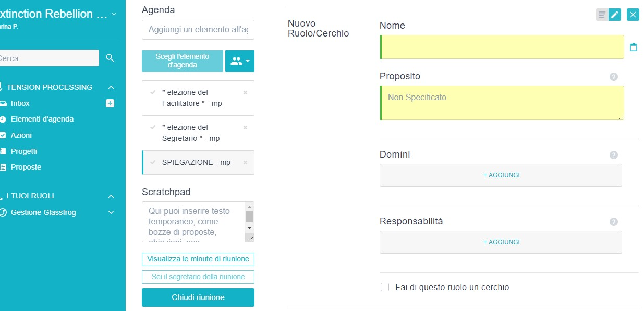Click 'Visualizza le minute di riunione'
Viewport: 644px width, 311px height.
(x=198, y=259)
